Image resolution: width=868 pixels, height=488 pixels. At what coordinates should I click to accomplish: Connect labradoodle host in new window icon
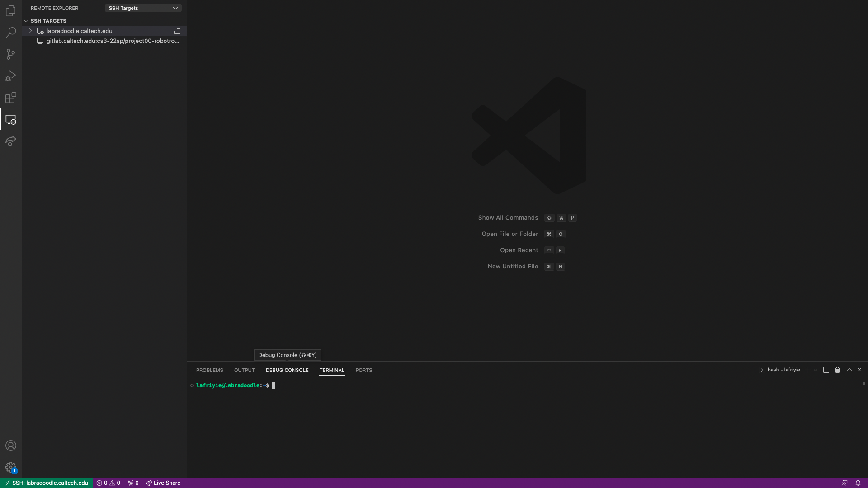[x=177, y=31]
